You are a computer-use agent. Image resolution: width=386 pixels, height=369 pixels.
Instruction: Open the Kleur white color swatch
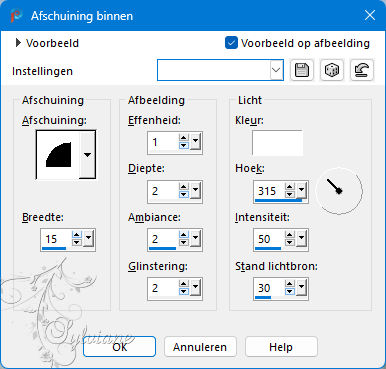pyautogui.click(x=277, y=143)
